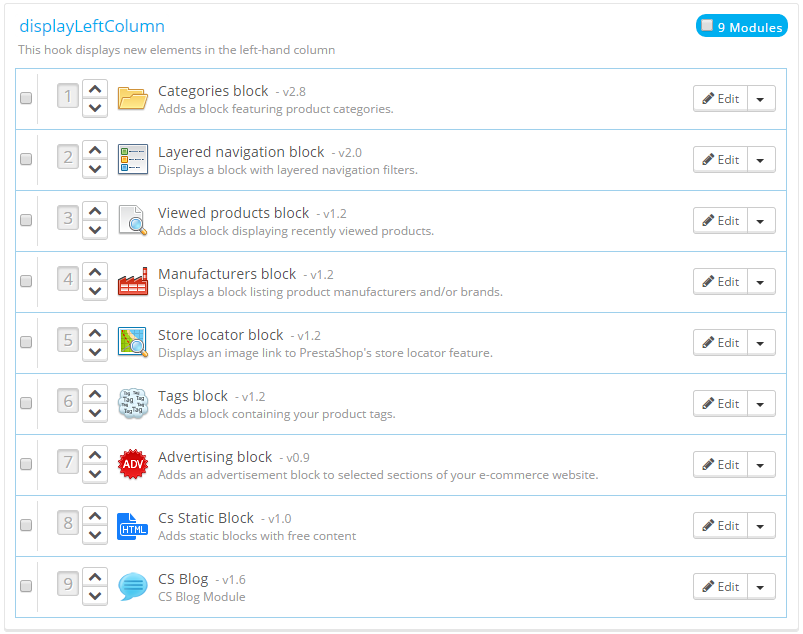
Task: Click the Cs Static Block HTML icon
Action: (x=132, y=525)
